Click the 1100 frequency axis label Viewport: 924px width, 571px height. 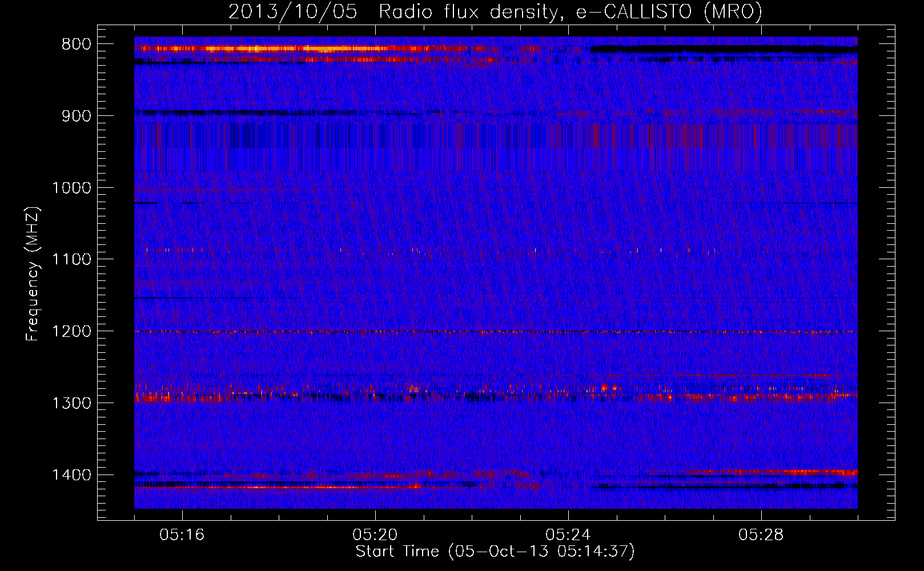click(x=71, y=260)
